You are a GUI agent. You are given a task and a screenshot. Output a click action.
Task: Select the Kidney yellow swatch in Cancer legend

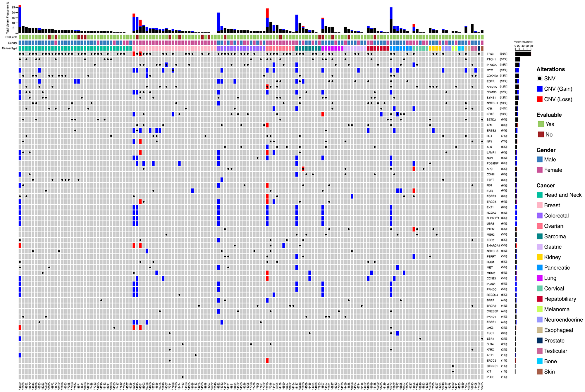[x=541, y=257]
